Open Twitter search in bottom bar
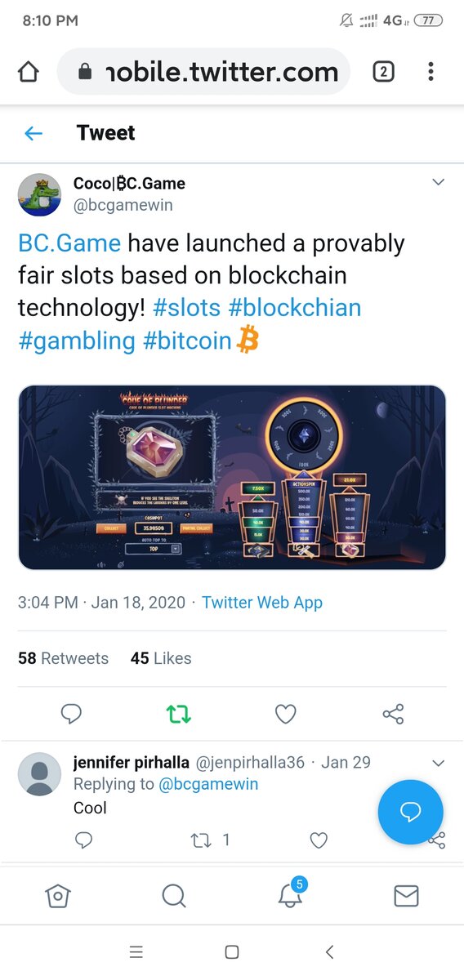 [x=174, y=896]
